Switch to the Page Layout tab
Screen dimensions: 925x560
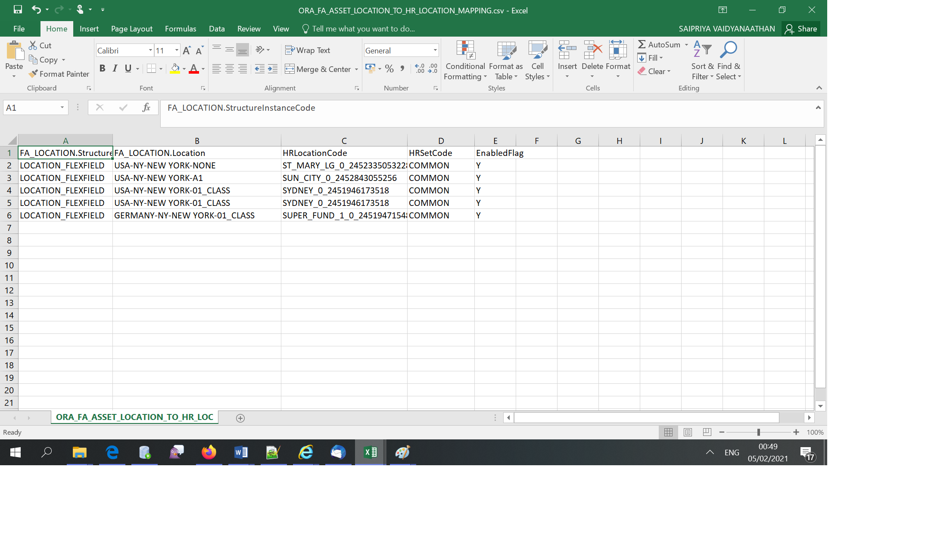pos(131,29)
